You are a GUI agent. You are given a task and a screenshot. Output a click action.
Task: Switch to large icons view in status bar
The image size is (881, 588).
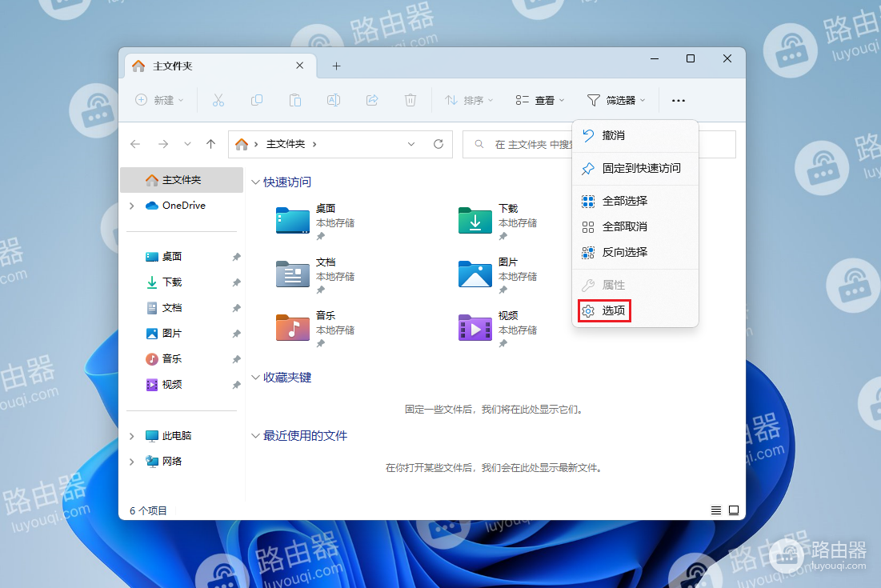tap(734, 510)
